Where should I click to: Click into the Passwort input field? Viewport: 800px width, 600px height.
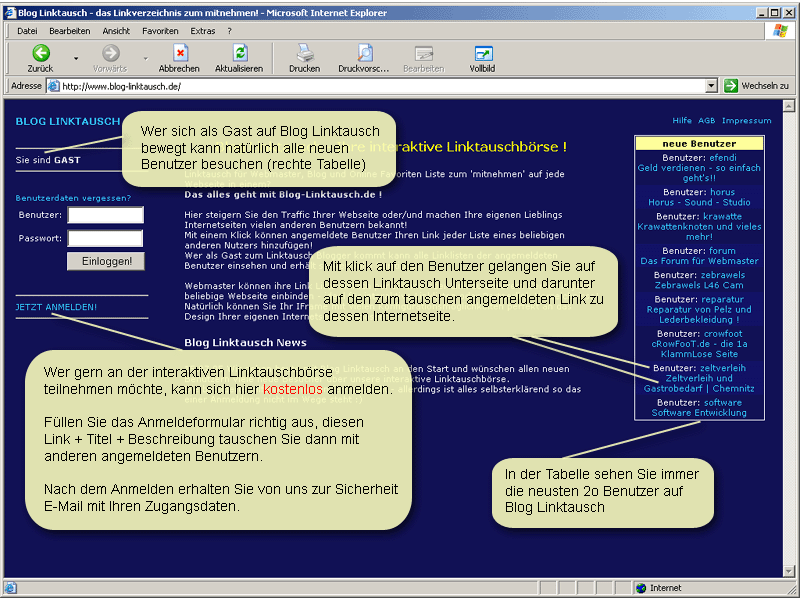(x=105, y=238)
